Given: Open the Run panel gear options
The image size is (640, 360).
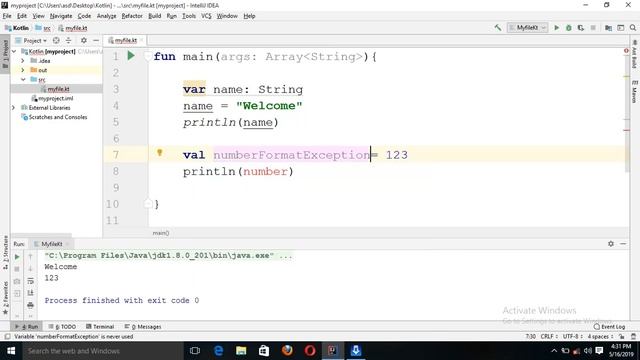Looking at the screenshot, I should (611, 244).
